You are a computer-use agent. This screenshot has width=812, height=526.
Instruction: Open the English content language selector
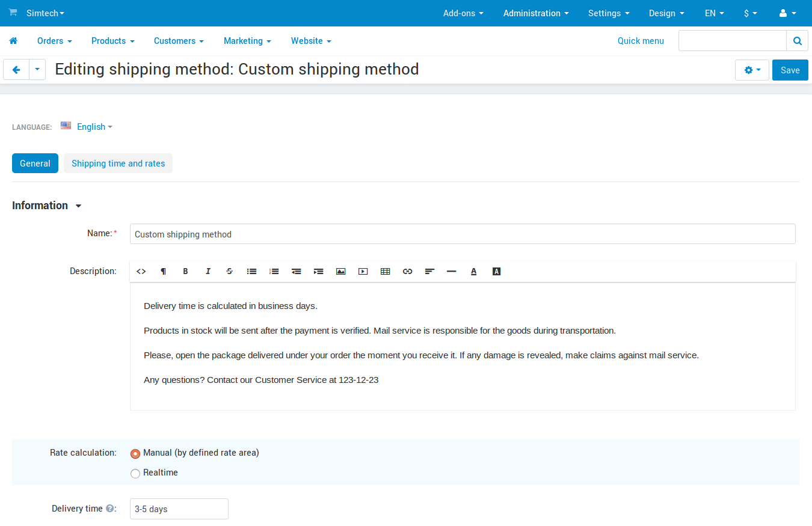[94, 127]
